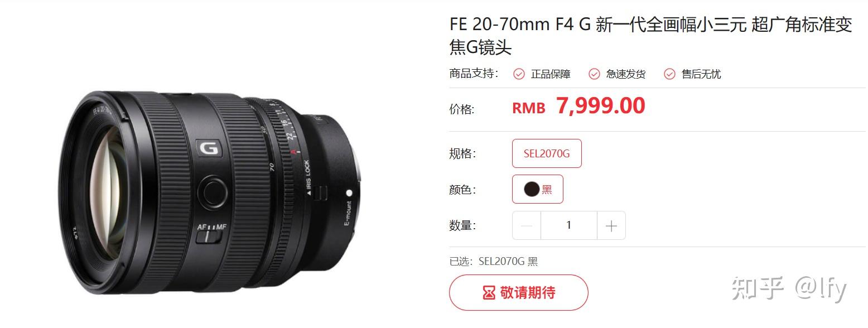Image resolution: width=868 pixels, height=328 pixels.
Task: Click the 售后无忧 text label
Action: pyautogui.click(x=701, y=74)
